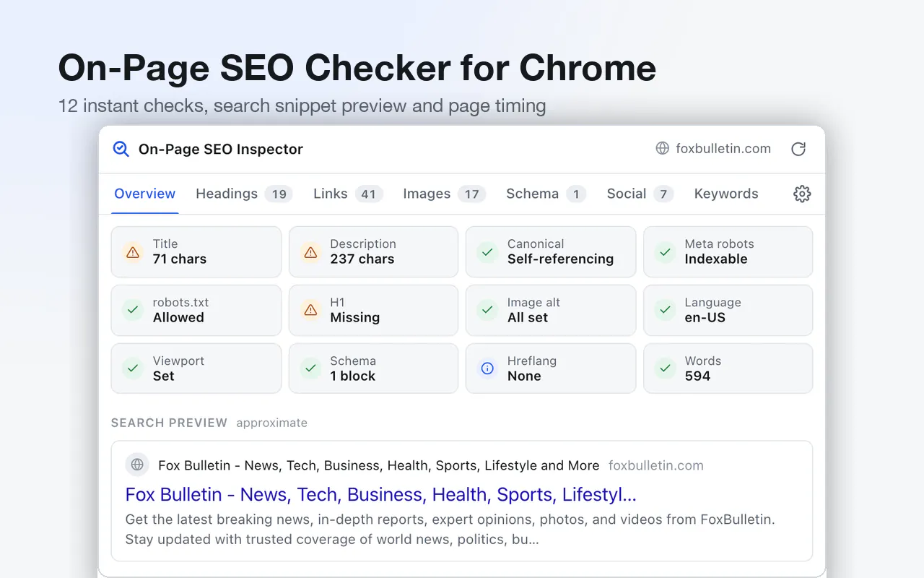924x578 pixels.
Task: Click the green check on Image alt card
Action: coord(487,310)
